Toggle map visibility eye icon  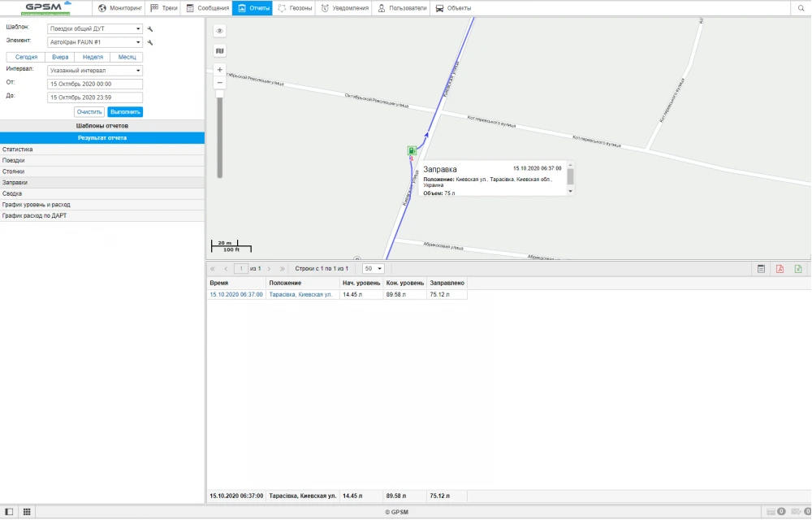(219, 31)
